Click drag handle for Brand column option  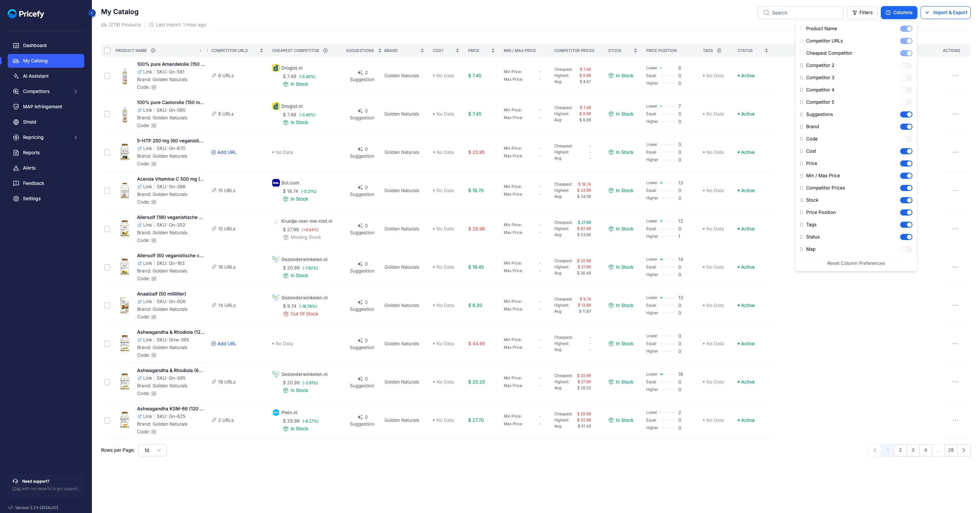[x=801, y=127]
